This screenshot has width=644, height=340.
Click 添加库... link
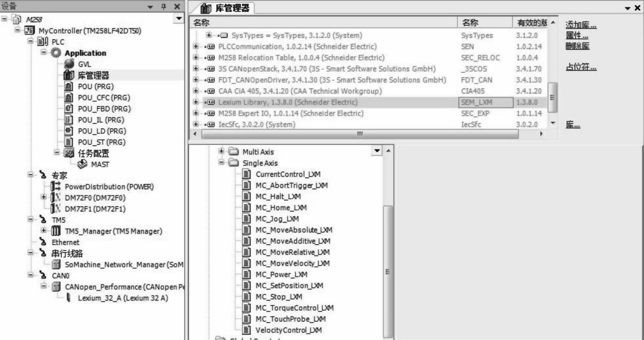pos(581,25)
